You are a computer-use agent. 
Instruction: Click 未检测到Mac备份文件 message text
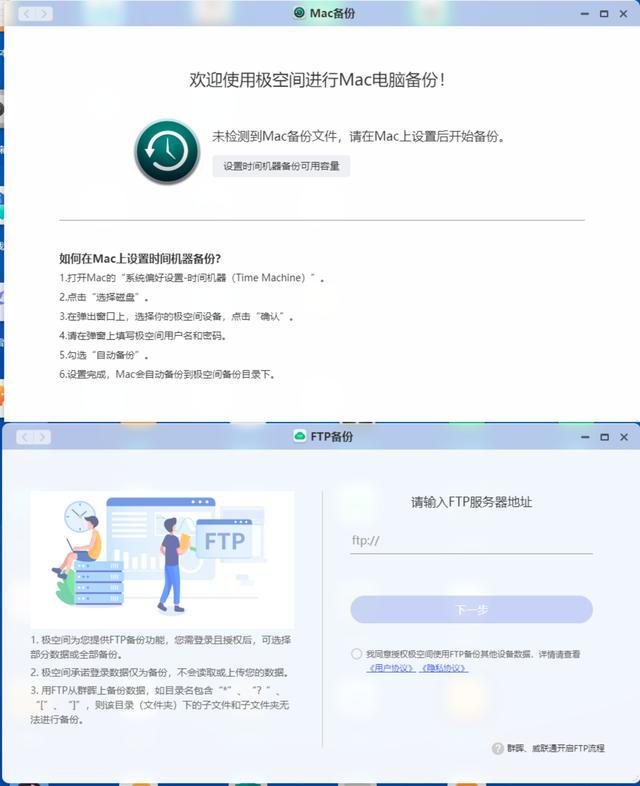pyautogui.click(x=358, y=136)
